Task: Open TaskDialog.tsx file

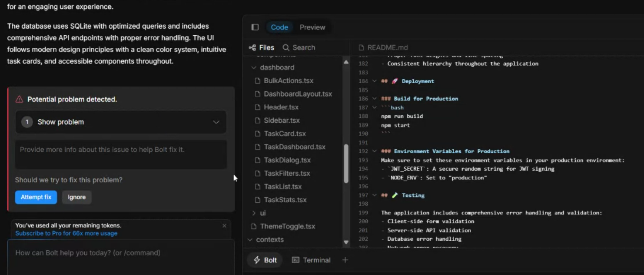Action: [287, 160]
